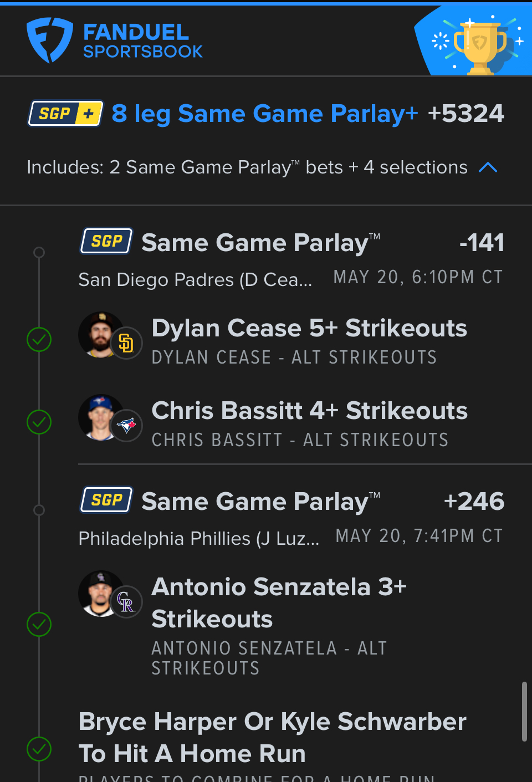Select Bryce Harper Or Kyle Schwarber home run leg
The height and width of the screenshot is (782, 532).
click(272, 738)
